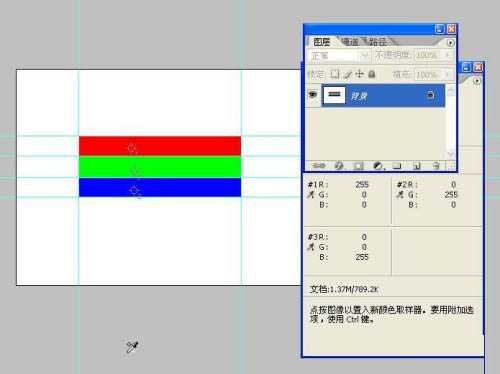Create a new layer icon
The height and width of the screenshot is (374, 500).
point(417,165)
